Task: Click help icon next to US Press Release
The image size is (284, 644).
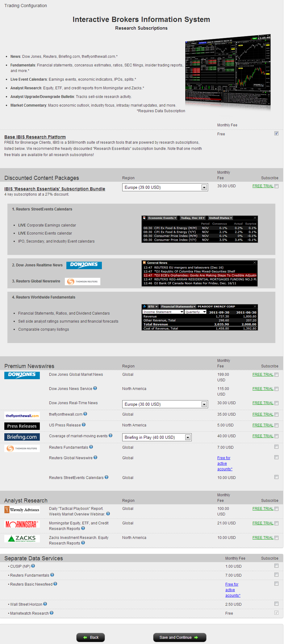Action: coord(84,425)
